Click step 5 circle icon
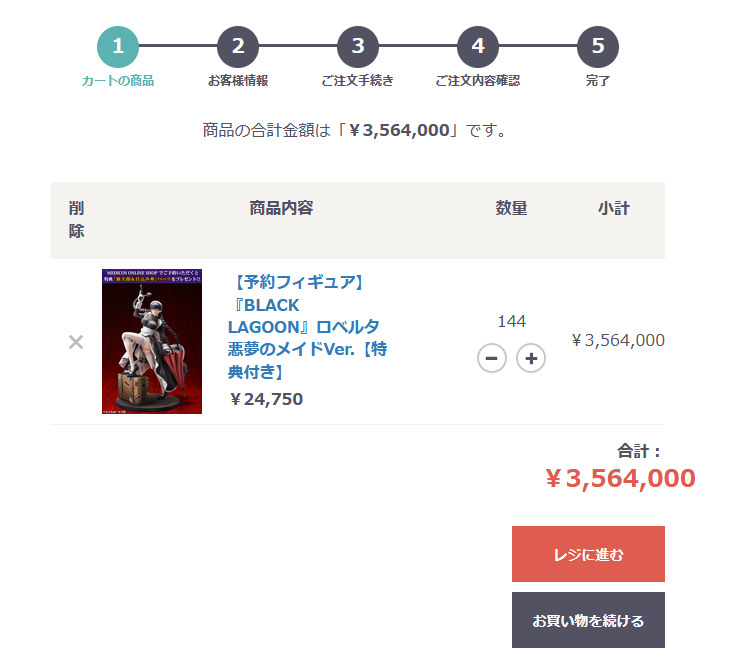Viewport: 740px width, 660px height. pyautogui.click(x=597, y=46)
